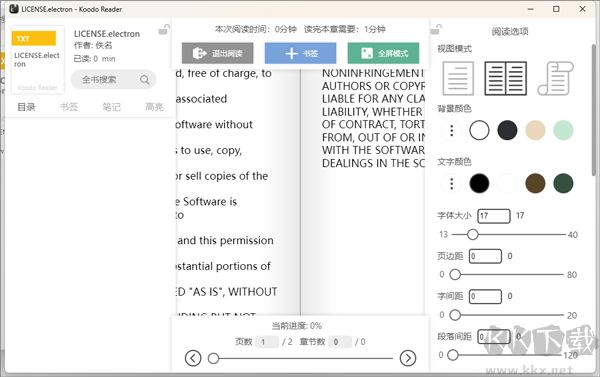Click the chapter number input field
Screen dimensions: 600x377
[x=340, y=342]
